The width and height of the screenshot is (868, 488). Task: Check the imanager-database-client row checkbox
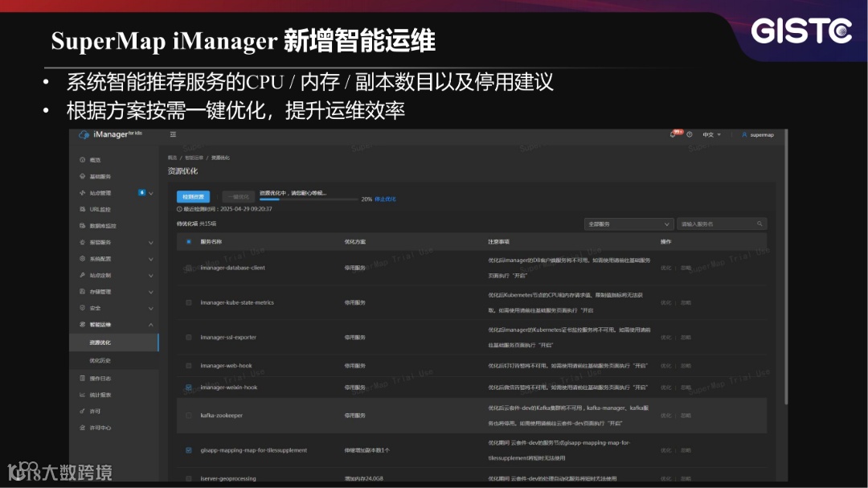(189, 268)
